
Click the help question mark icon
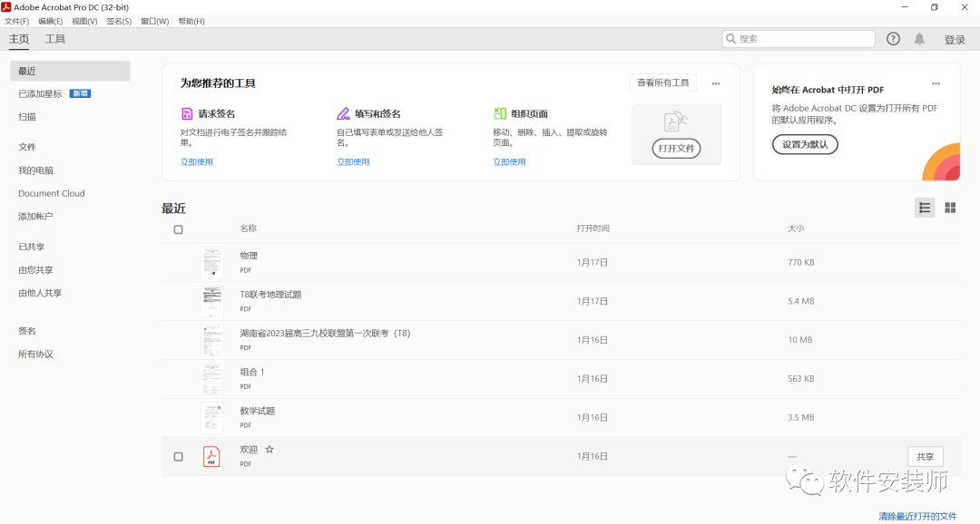893,39
